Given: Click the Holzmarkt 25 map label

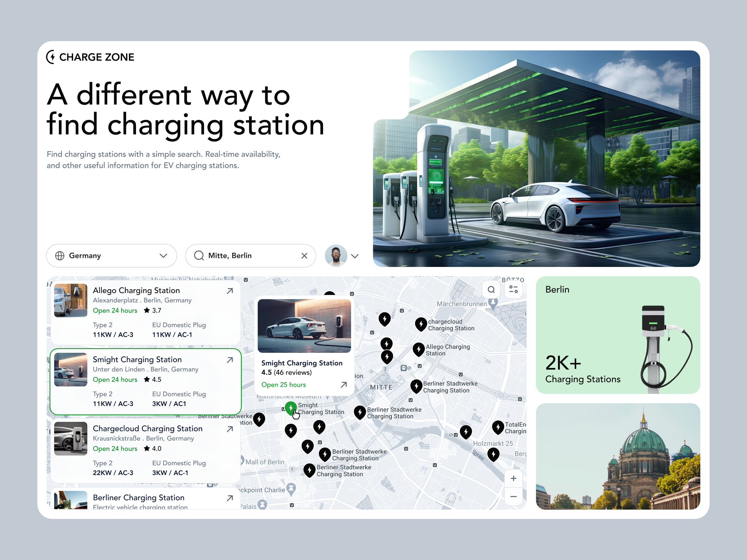Looking at the screenshot, I should (493, 444).
